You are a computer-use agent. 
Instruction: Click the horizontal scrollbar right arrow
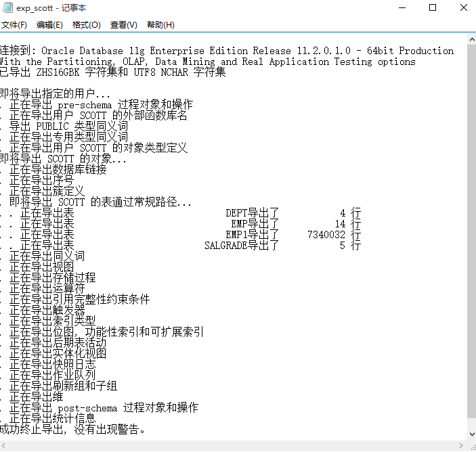(461, 445)
